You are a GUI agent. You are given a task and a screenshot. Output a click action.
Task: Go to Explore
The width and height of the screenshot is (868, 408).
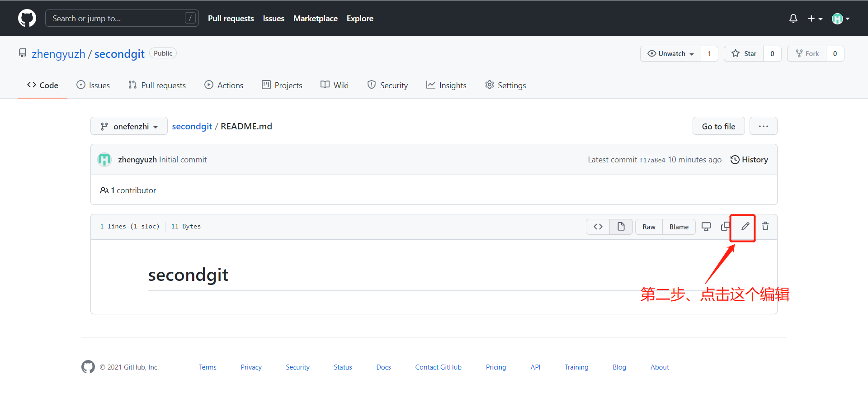(x=360, y=19)
